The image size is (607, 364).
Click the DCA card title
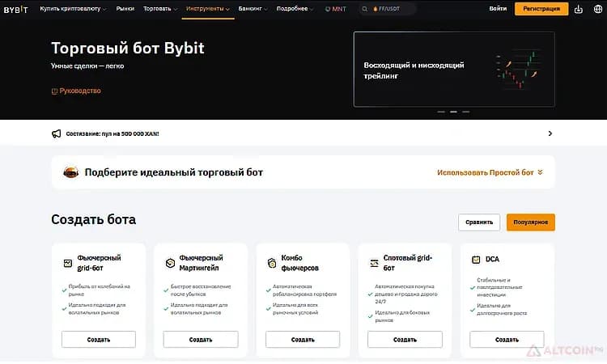tap(492, 260)
